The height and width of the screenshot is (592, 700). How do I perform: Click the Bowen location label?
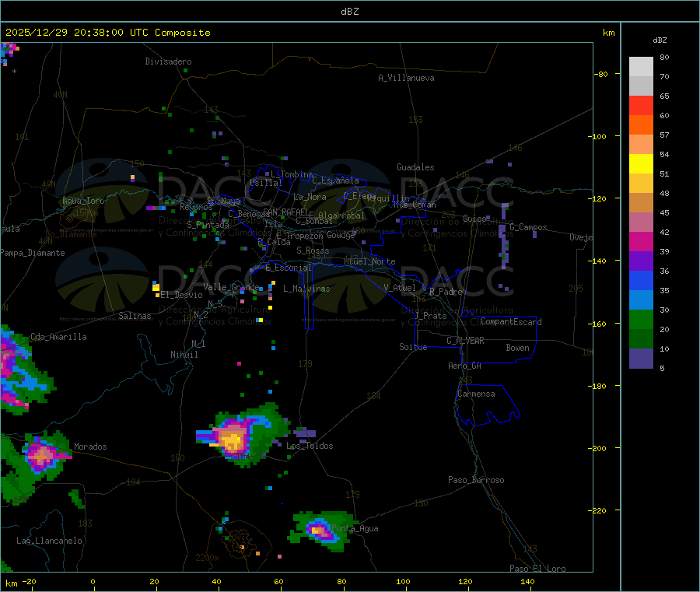pos(518,348)
